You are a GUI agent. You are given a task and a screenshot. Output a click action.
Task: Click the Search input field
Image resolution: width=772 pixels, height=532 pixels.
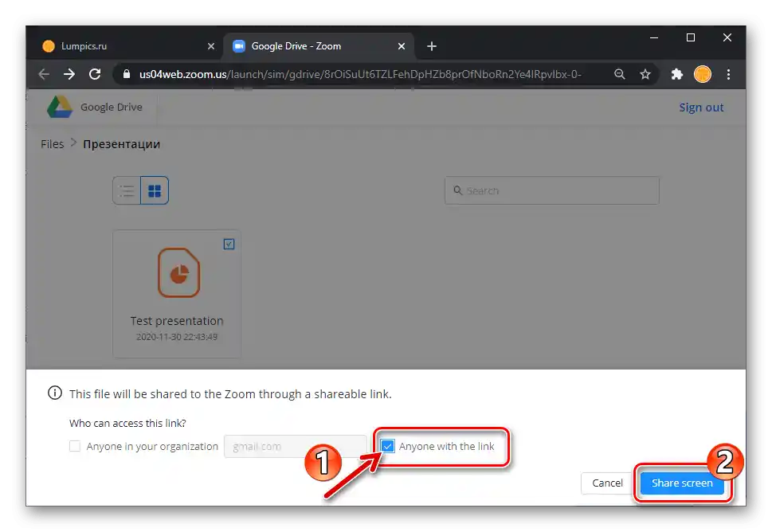tap(552, 190)
